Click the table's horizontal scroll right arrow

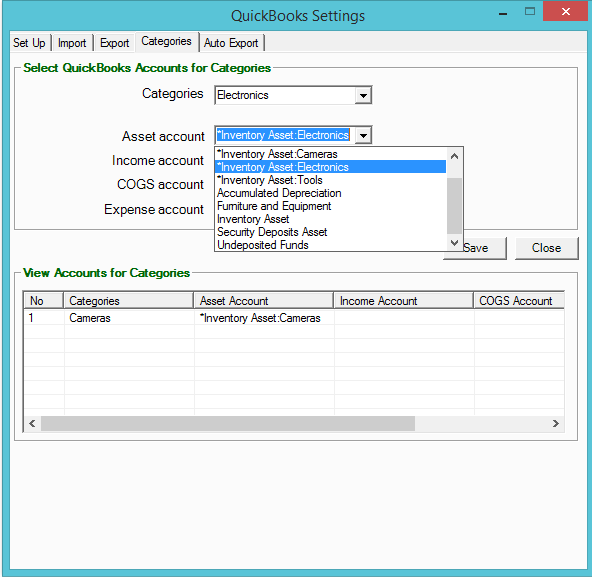pos(556,424)
